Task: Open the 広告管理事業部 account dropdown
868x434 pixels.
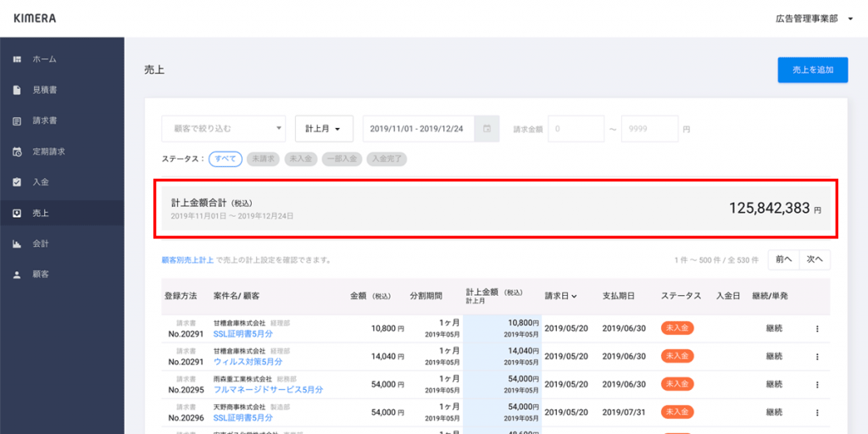Action: click(814, 19)
